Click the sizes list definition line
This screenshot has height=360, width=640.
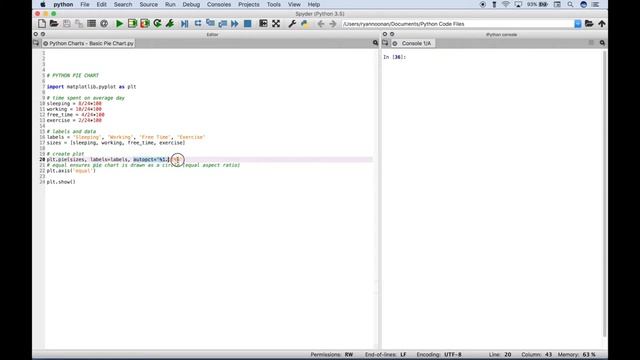coord(116,143)
